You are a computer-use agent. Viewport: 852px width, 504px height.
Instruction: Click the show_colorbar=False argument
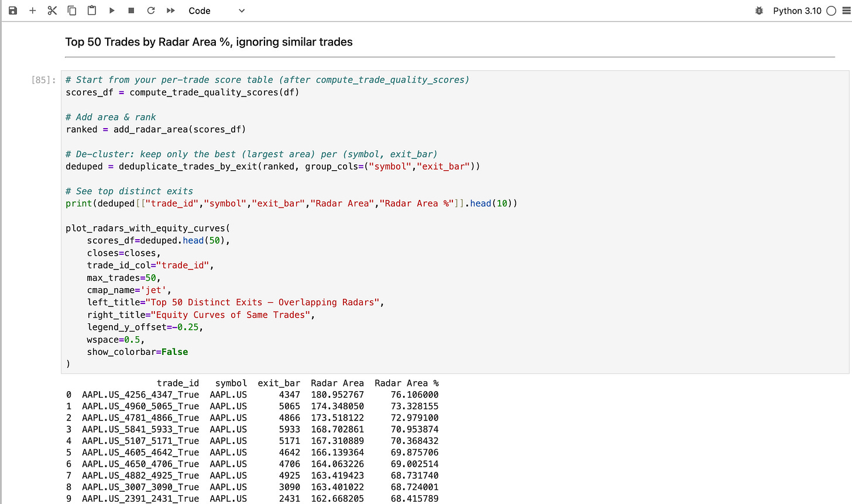[138, 352]
